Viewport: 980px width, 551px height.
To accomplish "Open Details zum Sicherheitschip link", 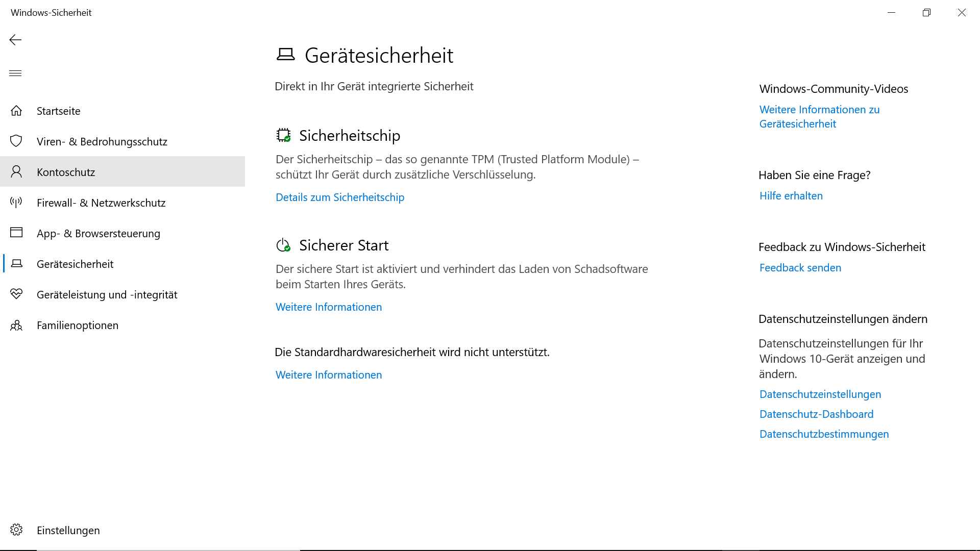I will click(340, 197).
